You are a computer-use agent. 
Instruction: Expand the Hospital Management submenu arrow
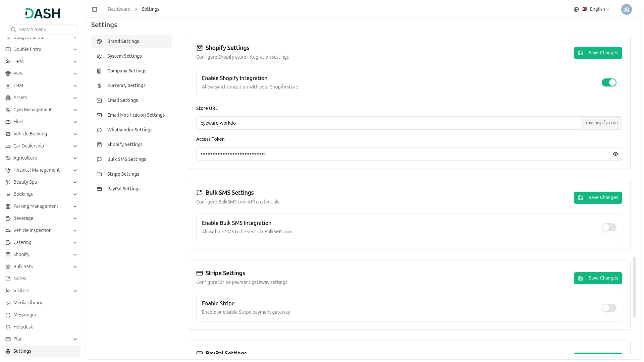pos(75,170)
